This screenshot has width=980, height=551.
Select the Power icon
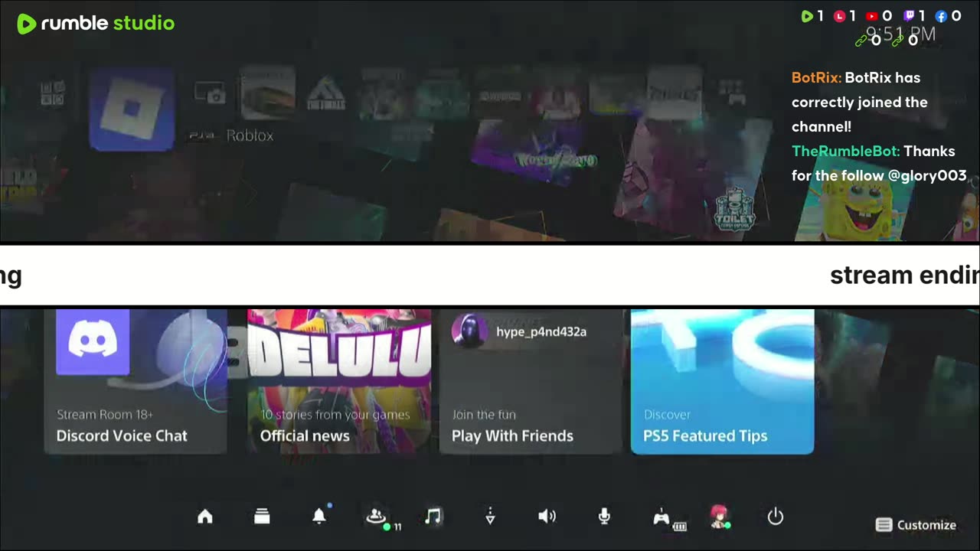(776, 517)
